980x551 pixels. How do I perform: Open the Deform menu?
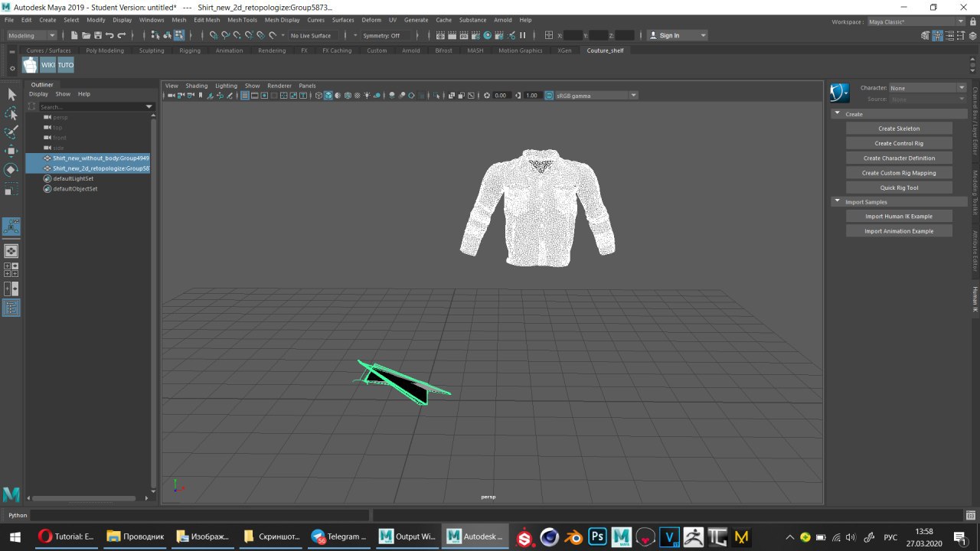pos(371,20)
